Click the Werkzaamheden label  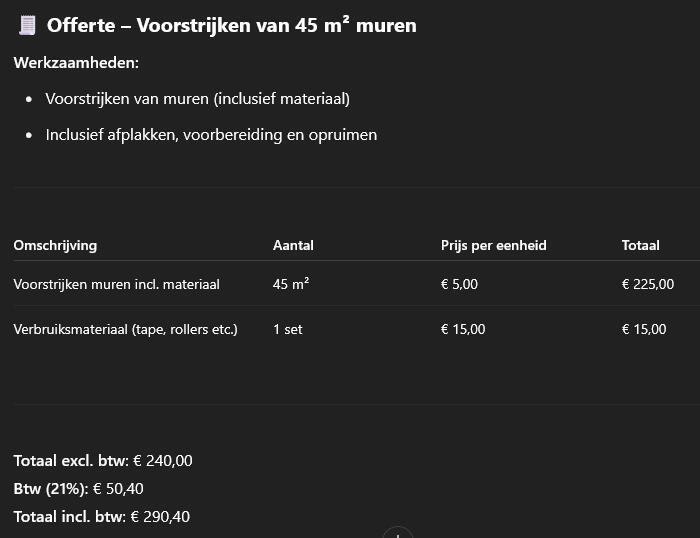point(76,63)
